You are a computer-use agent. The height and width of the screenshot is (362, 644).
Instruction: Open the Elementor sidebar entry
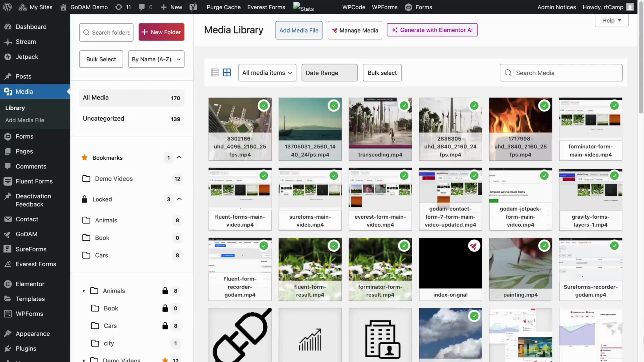click(30, 284)
